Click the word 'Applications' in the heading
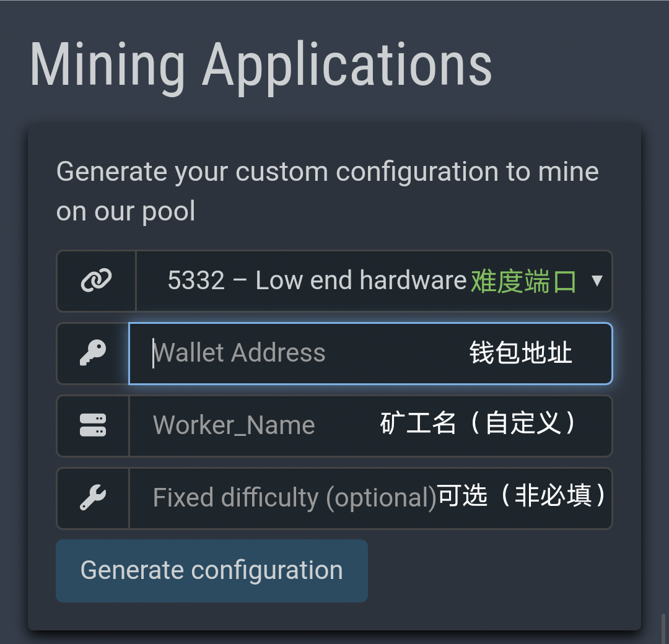 pos(347,66)
